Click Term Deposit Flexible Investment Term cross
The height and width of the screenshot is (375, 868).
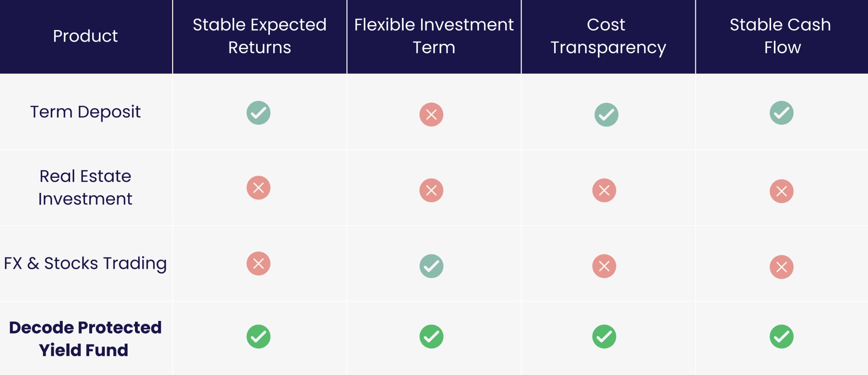click(x=431, y=115)
